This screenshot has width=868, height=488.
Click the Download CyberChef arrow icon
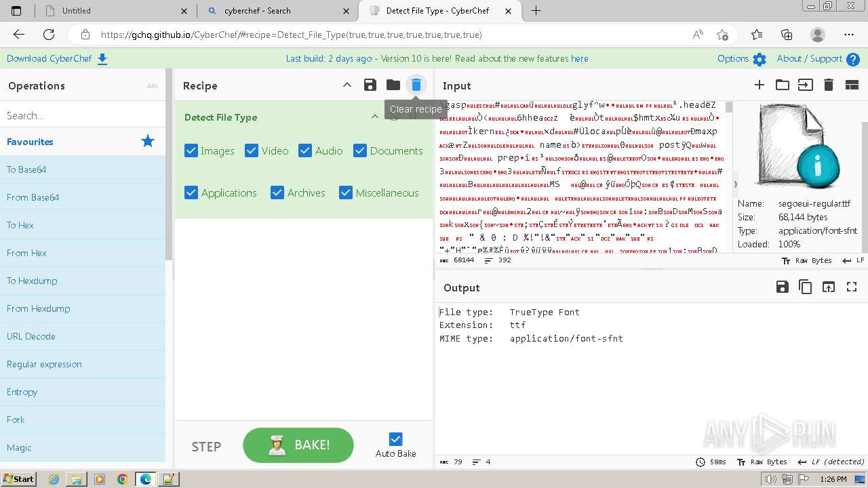click(x=102, y=59)
